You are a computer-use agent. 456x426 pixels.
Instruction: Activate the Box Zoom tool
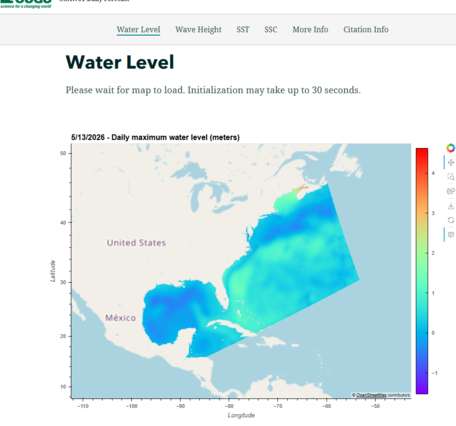(451, 177)
